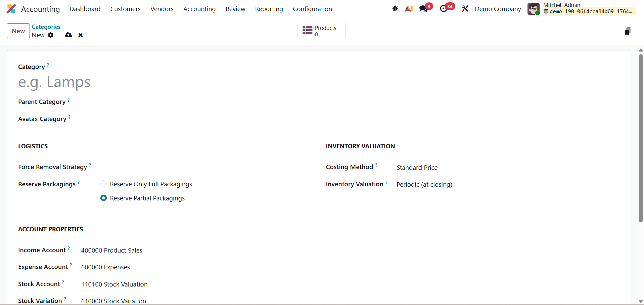Viewport: 644px width, 305px height.
Task: Click the bookmark icon
Action: [x=627, y=32]
